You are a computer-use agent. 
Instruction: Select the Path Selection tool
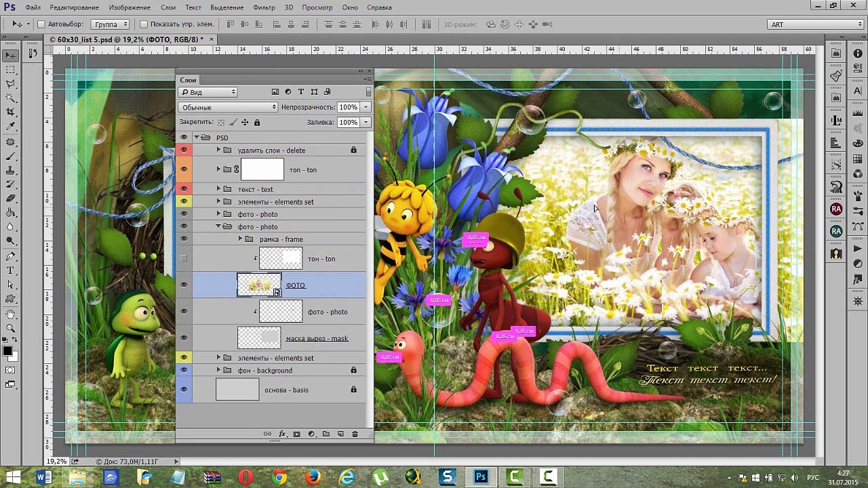coord(11,286)
